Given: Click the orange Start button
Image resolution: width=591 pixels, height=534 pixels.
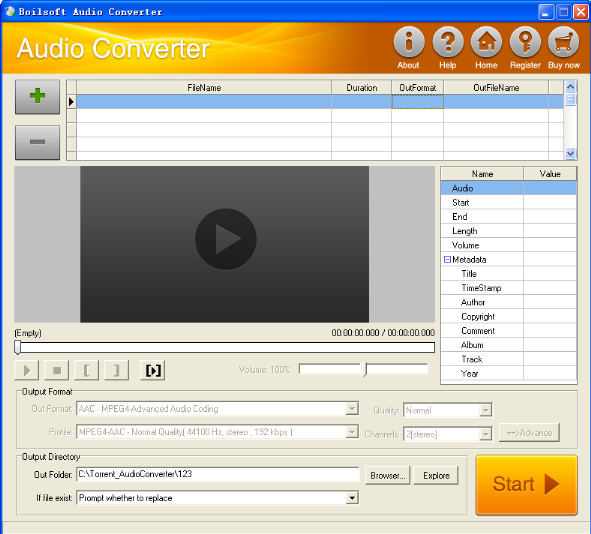Looking at the screenshot, I should (x=527, y=485).
